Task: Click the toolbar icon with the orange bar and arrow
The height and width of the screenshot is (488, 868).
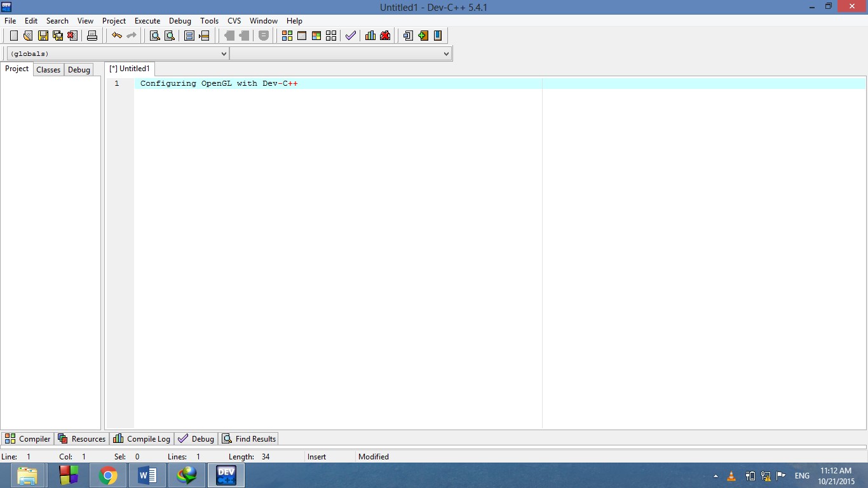Action: click(x=204, y=36)
